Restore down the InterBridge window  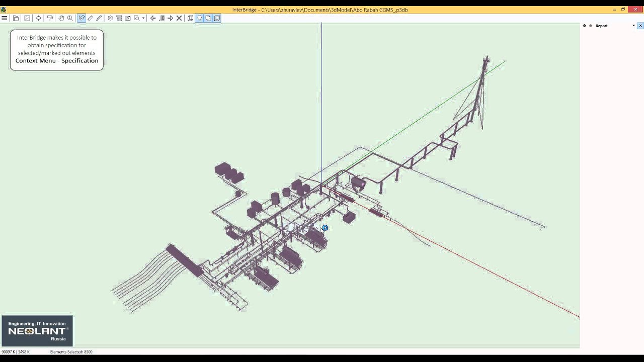pyautogui.click(x=623, y=10)
